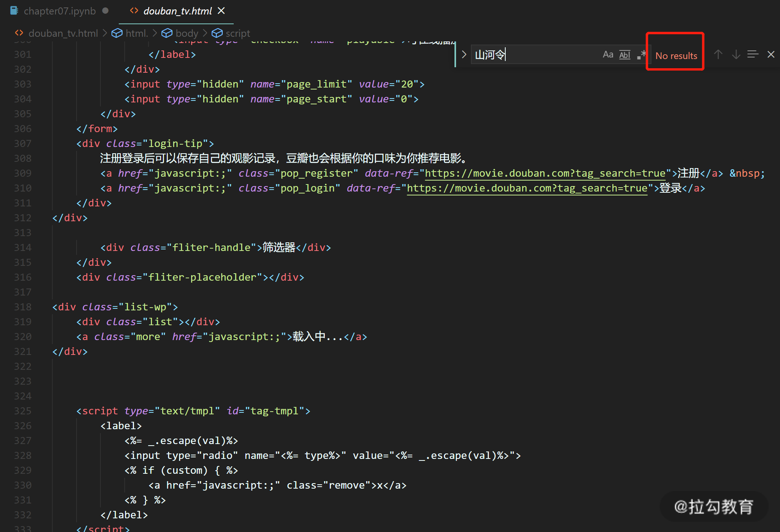This screenshot has height=532, width=780.
Task: Click 筛选器 text on line 314
Action: [x=279, y=247]
